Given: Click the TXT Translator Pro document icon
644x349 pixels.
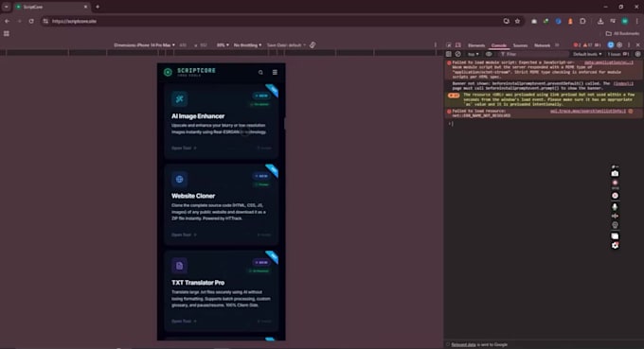Looking at the screenshot, I should click(x=180, y=266).
